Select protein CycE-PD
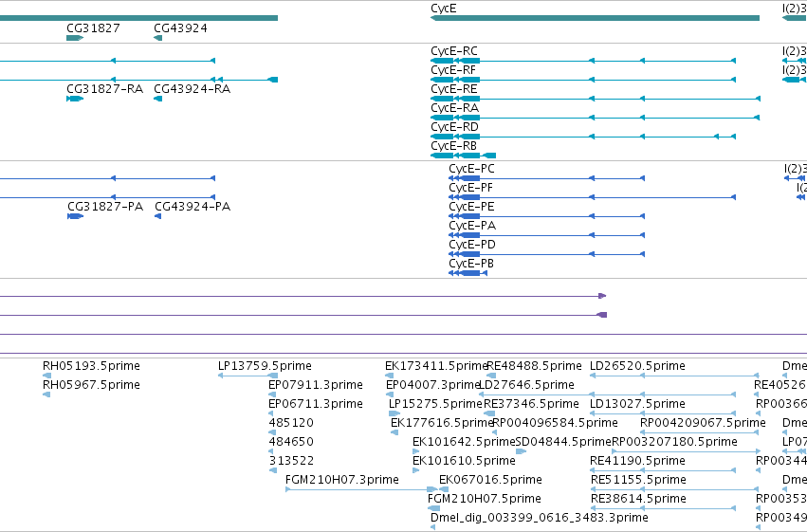The width and height of the screenshot is (807, 532). point(546,254)
